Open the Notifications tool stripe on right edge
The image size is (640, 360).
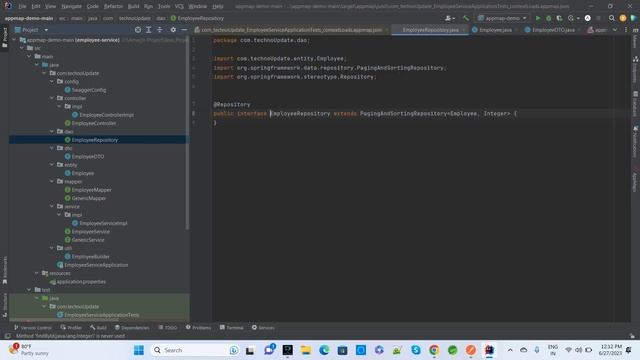pyautogui.click(x=635, y=142)
